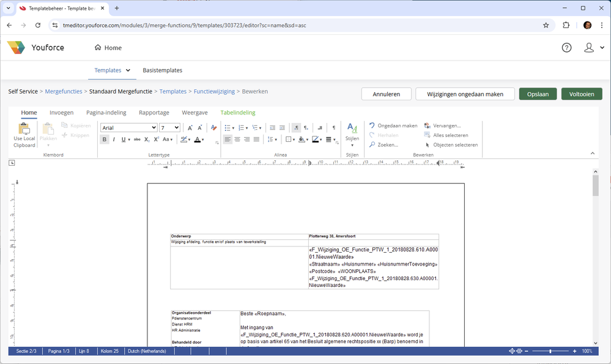
Task: Open the font size dropdown
Action: pos(169,128)
